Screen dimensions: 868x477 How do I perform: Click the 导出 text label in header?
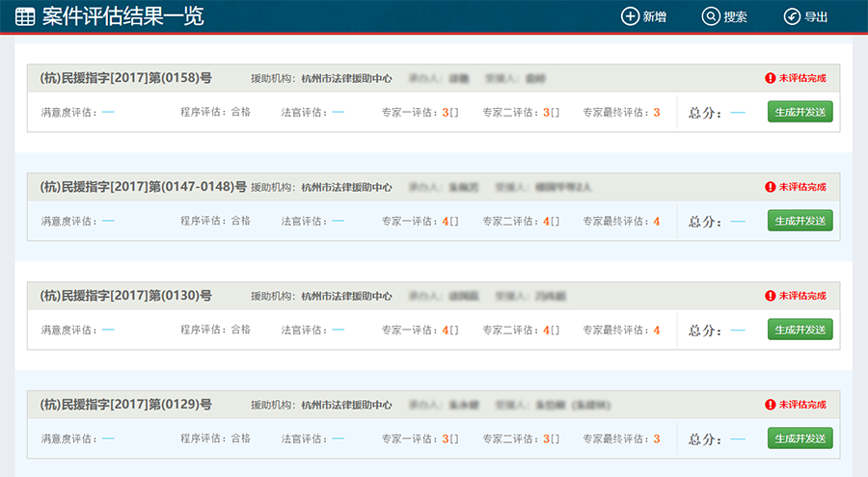click(816, 17)
